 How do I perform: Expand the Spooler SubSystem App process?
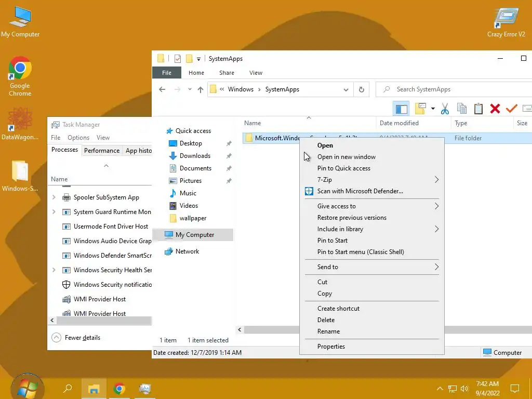tap(54, 197)
